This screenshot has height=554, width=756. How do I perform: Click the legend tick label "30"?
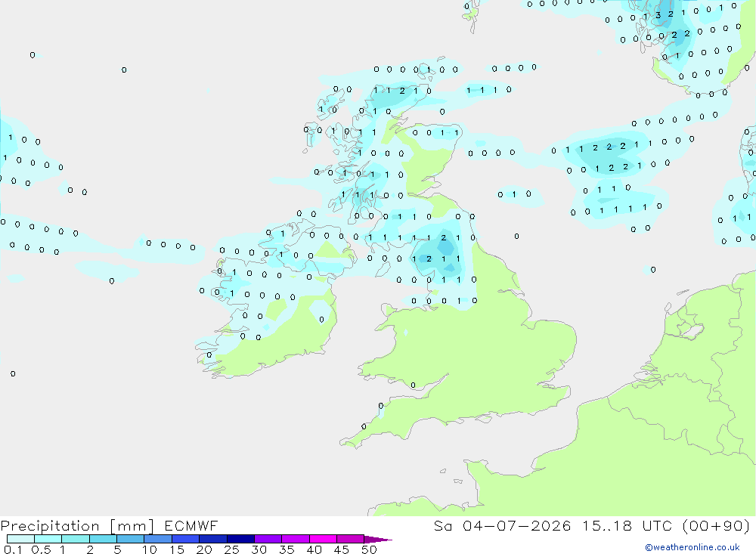[x=259, y=549]
